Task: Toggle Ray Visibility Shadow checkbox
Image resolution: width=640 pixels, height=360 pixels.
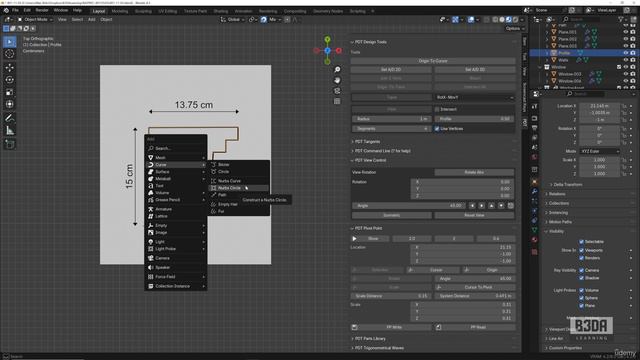Action: coord(582,278)
